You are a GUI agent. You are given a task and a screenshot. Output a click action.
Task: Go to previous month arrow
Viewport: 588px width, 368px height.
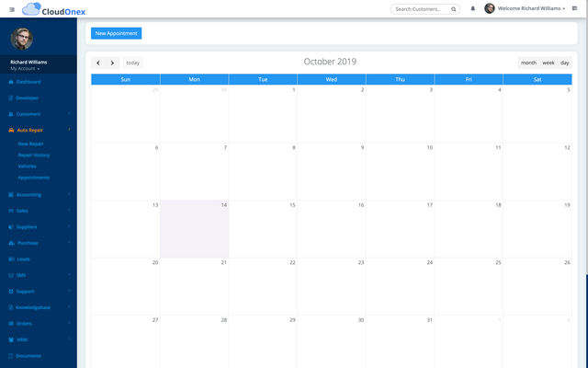pyautogui.click(x=98, y=63)
